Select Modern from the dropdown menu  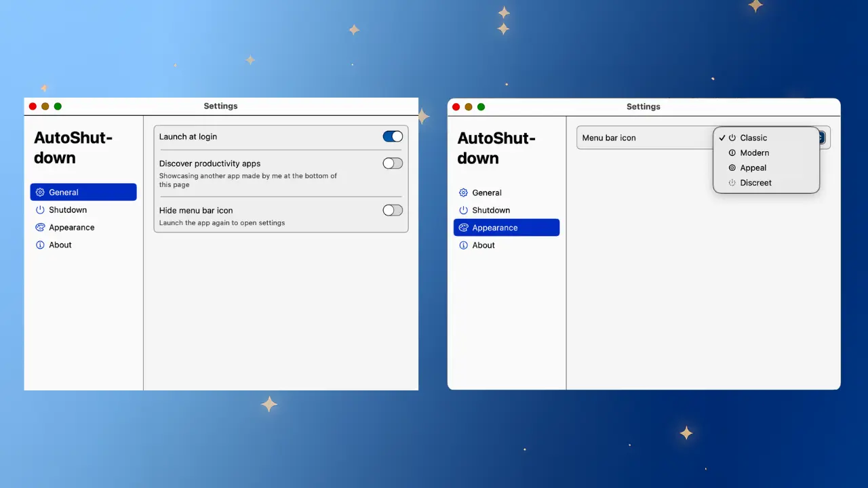(753, 152)
